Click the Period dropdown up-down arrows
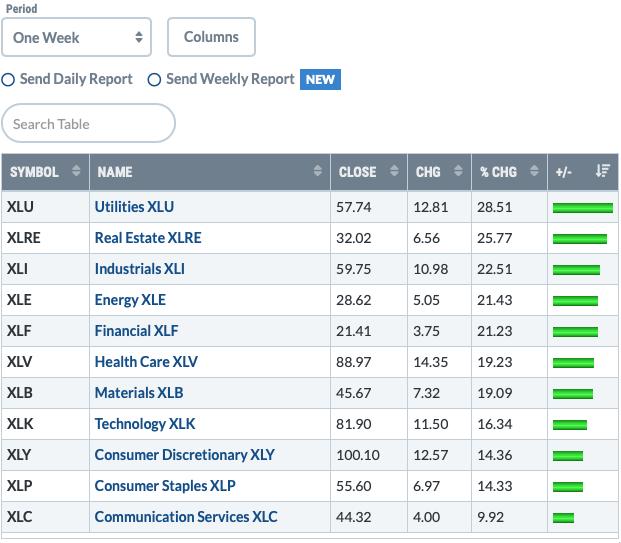 coord(139,37)
